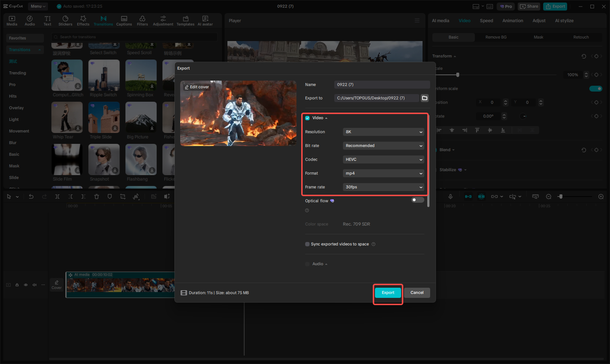Switch to the Adjust tab
The height and width of the screenshot is (364, 610).
click(x=539, y=21)
